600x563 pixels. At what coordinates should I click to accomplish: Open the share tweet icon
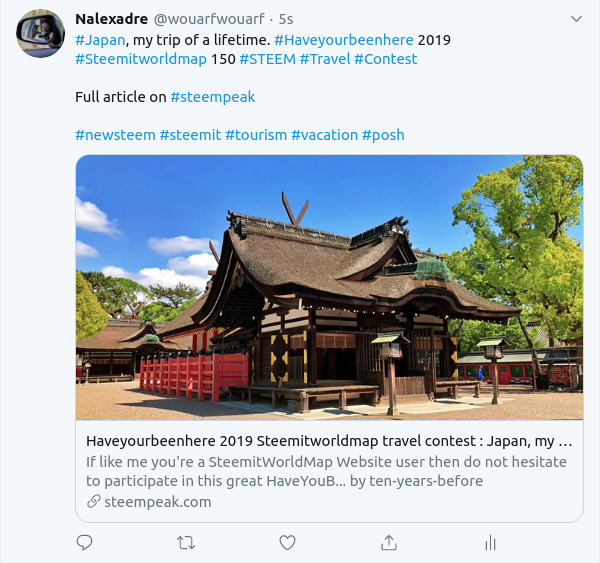(389, 542)
